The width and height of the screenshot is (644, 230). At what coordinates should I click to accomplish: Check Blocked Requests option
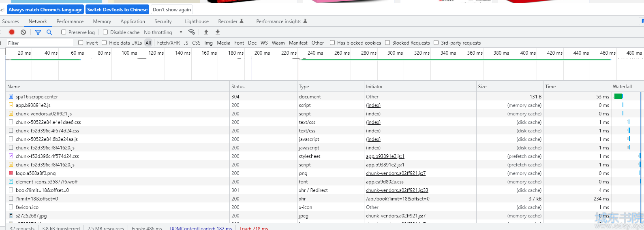(387, 43)
